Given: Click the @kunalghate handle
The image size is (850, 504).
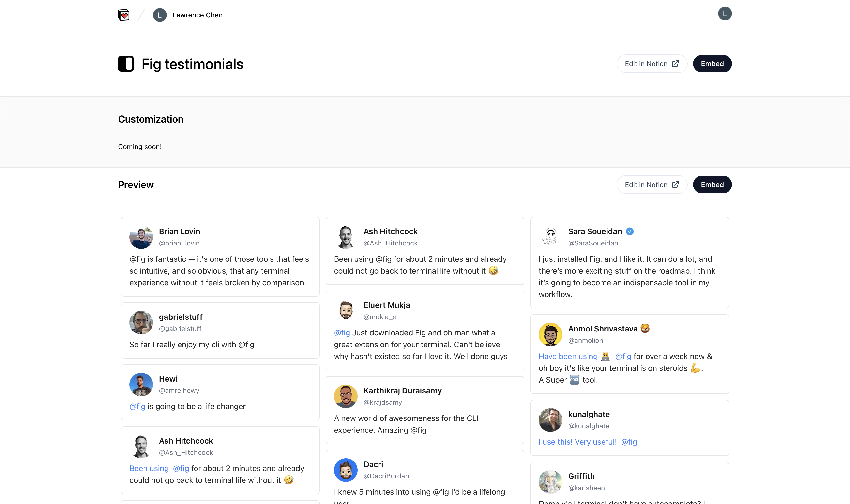Looking at the screenshot, I should tap(589, 426).
